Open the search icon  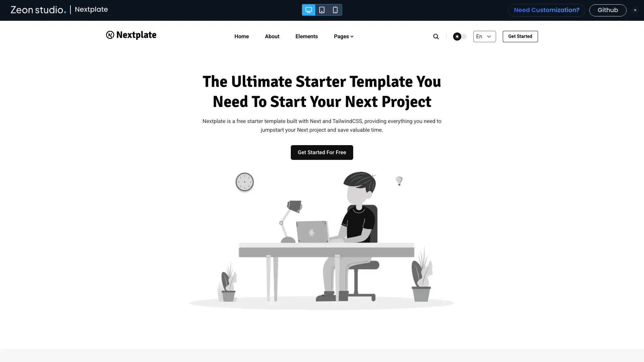[x=436, y=36]
